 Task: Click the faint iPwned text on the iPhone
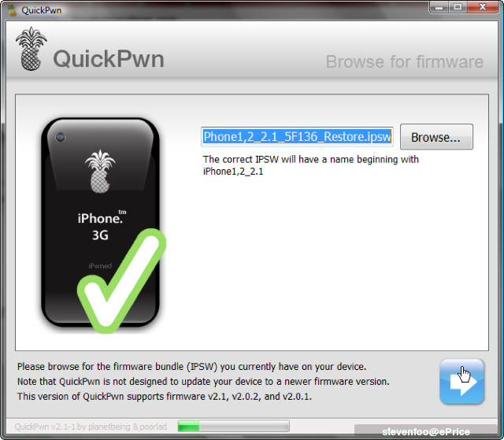click(100, 266)
